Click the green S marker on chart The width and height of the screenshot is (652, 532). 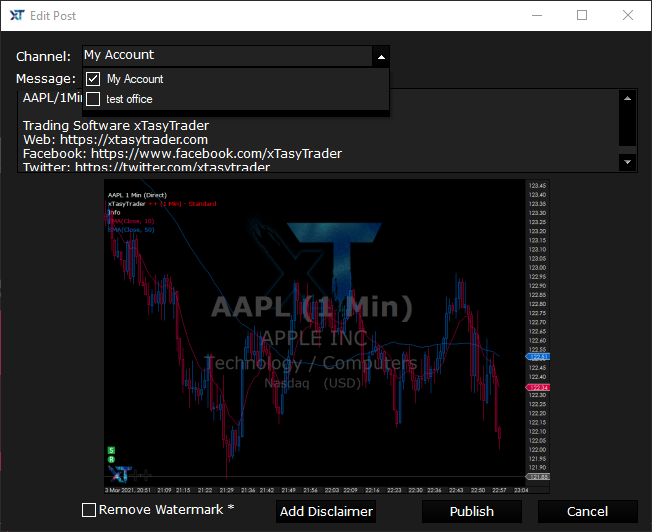(111, 450)
